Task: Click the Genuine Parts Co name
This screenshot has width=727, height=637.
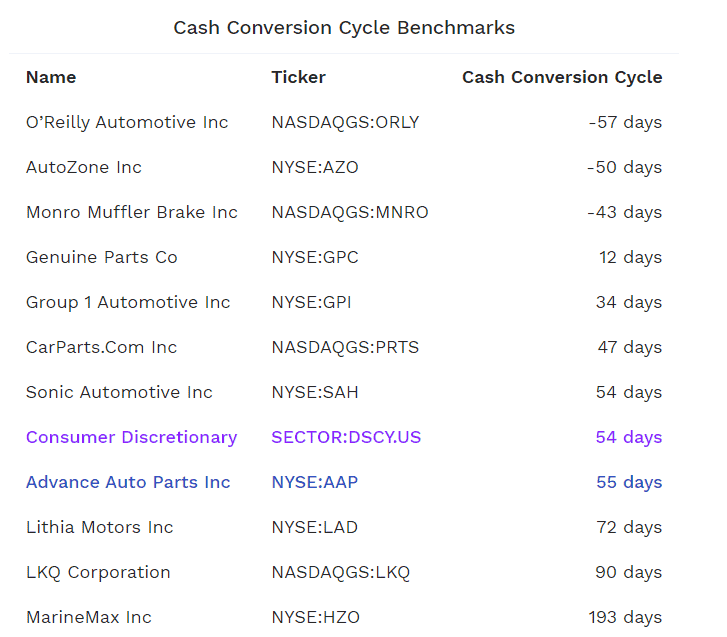Action: click(102, 257)
